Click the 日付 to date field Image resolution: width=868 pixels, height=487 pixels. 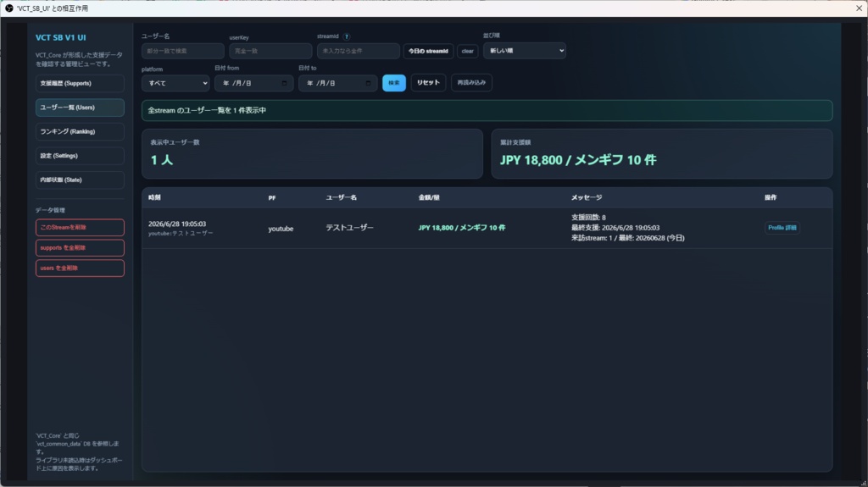[337, 83]
